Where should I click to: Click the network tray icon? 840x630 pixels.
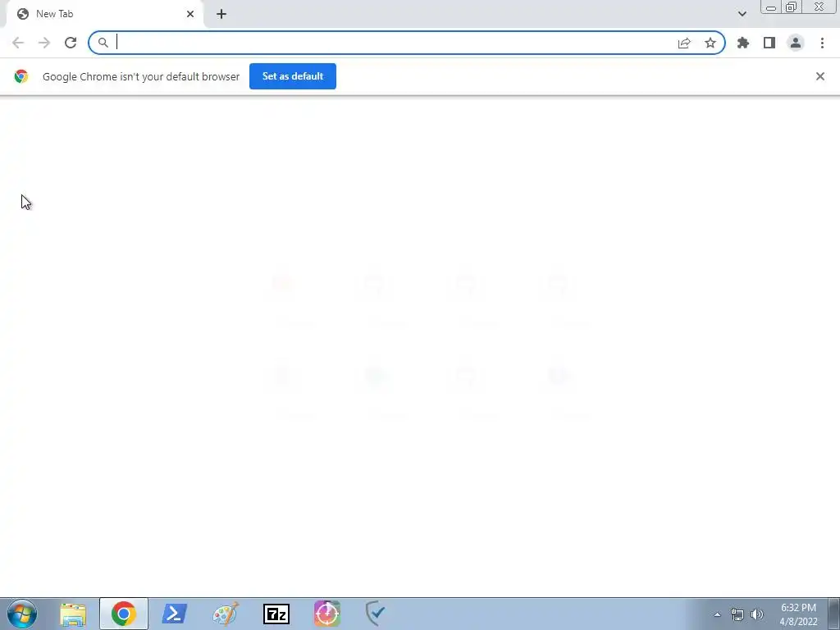737,614
